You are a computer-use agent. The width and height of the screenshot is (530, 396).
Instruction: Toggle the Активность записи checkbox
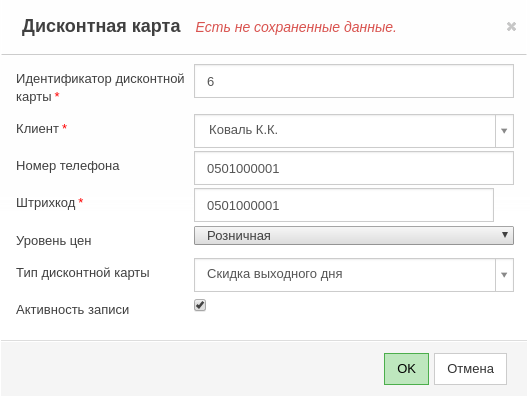[200, 305]
